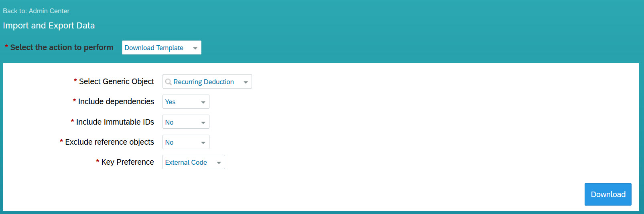Image resolution: width=644 pixels, height=214 pixels.
Task: Click the Include dependencies label
Action: [116, 101]
